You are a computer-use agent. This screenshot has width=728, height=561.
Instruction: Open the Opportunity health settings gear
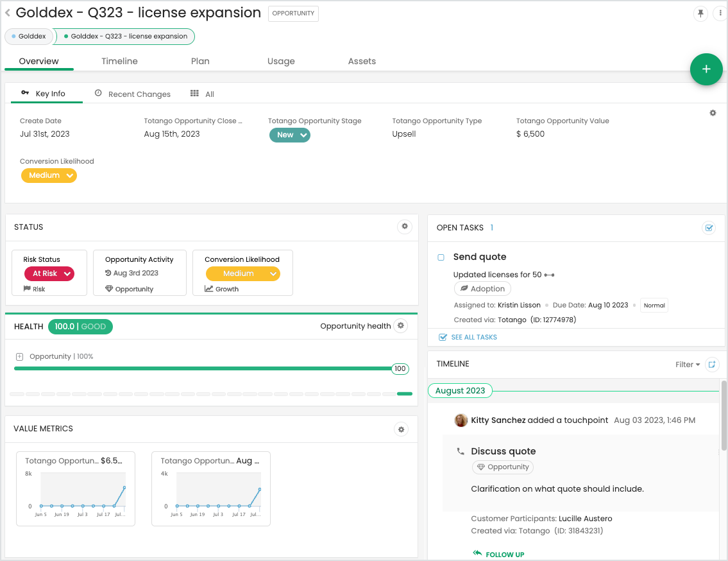coord(401,326)
